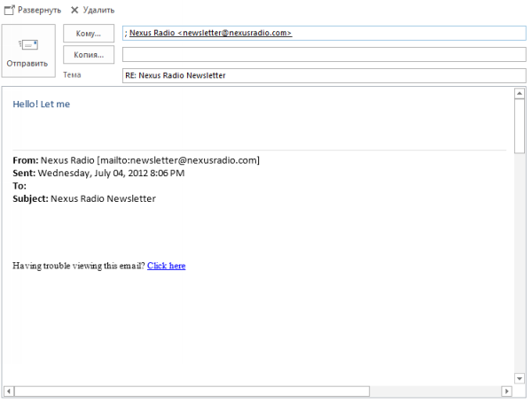This screenshot has width=532, height=403.
Task: Click the vertical scrollbar up arrow
Action: [x=520, y=93]
